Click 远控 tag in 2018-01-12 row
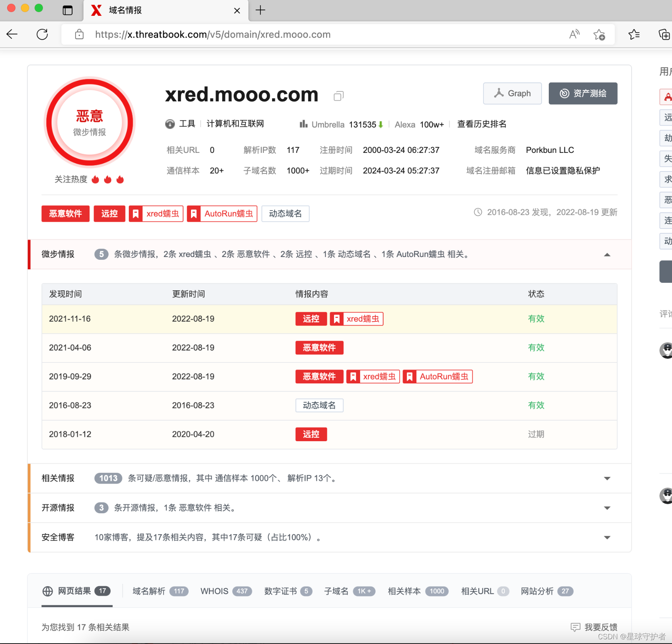Image resolution: width=672 pixels, height=644 pixels. click(311, 434)
